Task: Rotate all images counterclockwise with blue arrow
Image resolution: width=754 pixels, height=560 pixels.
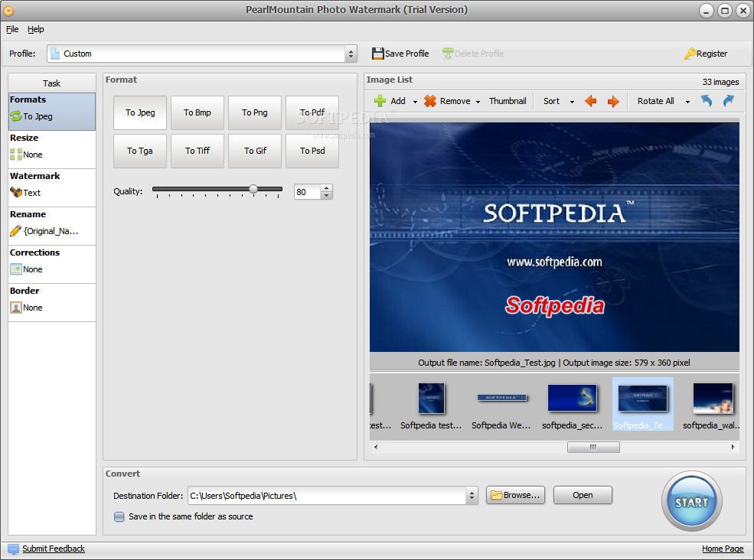Action: point(706,101)
